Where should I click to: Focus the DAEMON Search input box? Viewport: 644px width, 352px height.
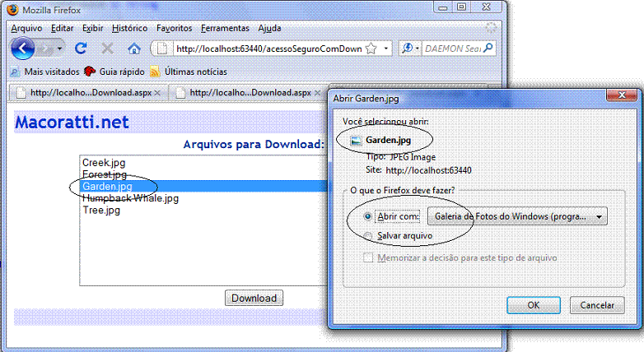pyautogui.click(x=453, y=49)
